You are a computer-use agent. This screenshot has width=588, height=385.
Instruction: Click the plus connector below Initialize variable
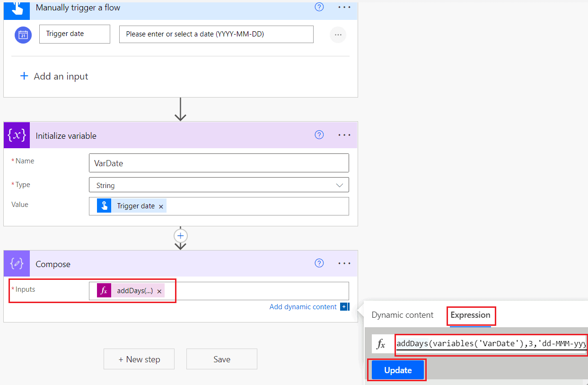coord(180,235)
